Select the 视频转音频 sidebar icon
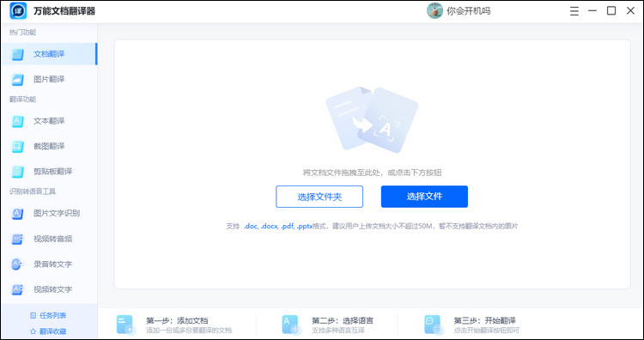644x340 pixels. [x=18, y=239]
